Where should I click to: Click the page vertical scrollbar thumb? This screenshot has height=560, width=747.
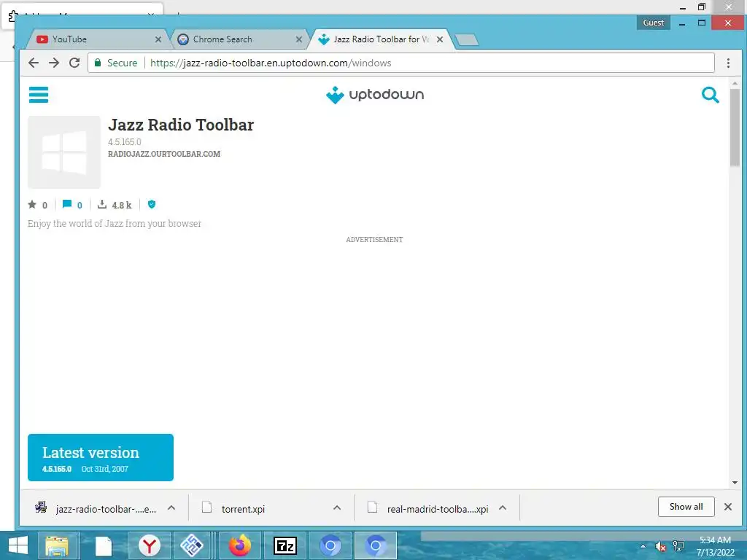point(735,128)
